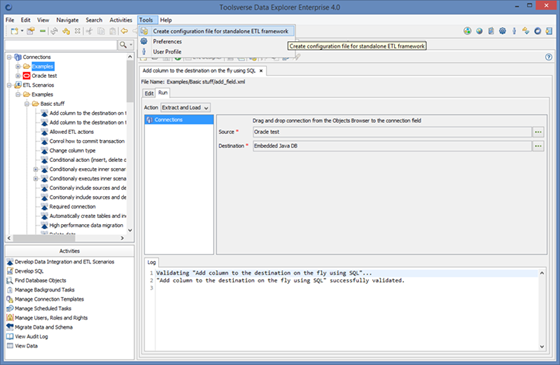The height and width of the screenshot is (365, 560).
Task: Expand Conditionaly executes inner scena node
Action: [36, 178]
